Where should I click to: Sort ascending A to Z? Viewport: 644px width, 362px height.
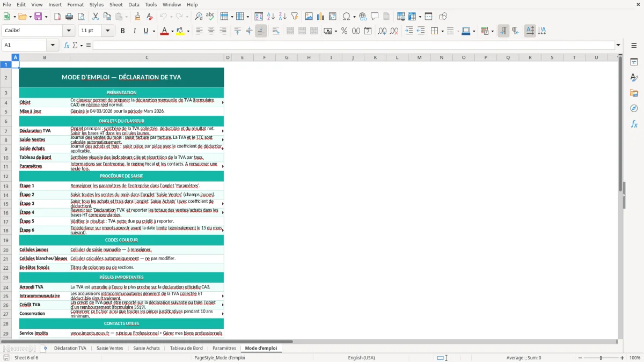click(270, 17)
